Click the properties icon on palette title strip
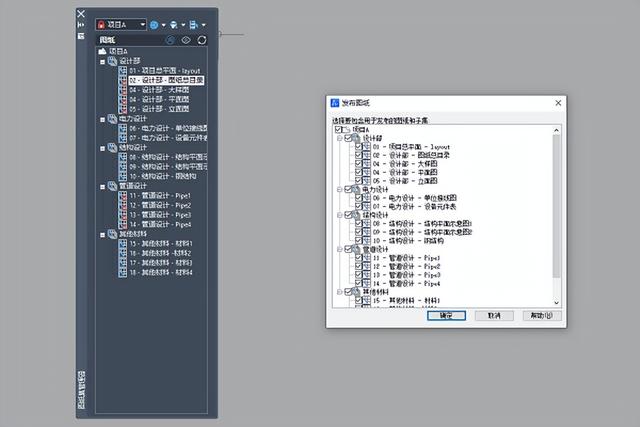640x427 pixels. [81, 35]
